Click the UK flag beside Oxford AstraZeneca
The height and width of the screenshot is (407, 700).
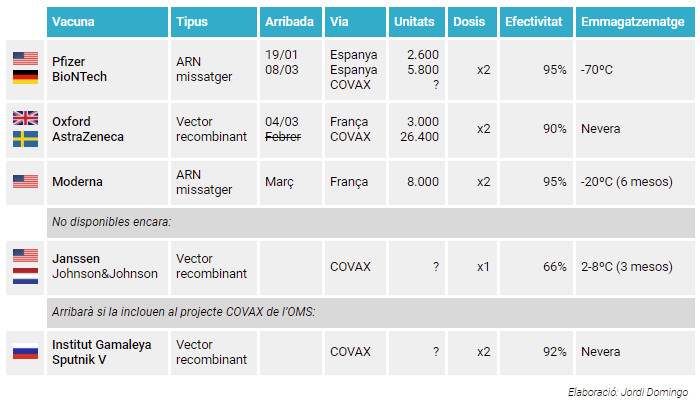[25, 118]
